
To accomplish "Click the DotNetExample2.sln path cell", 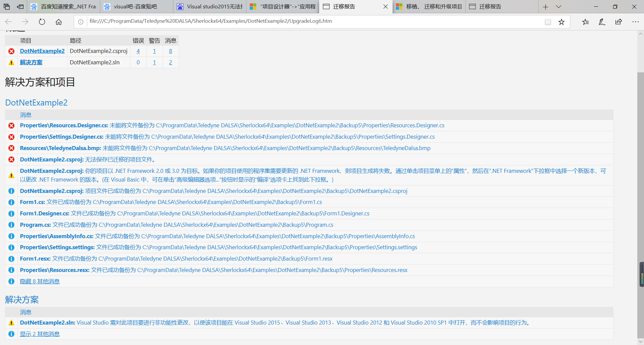I will pos(99,62).
